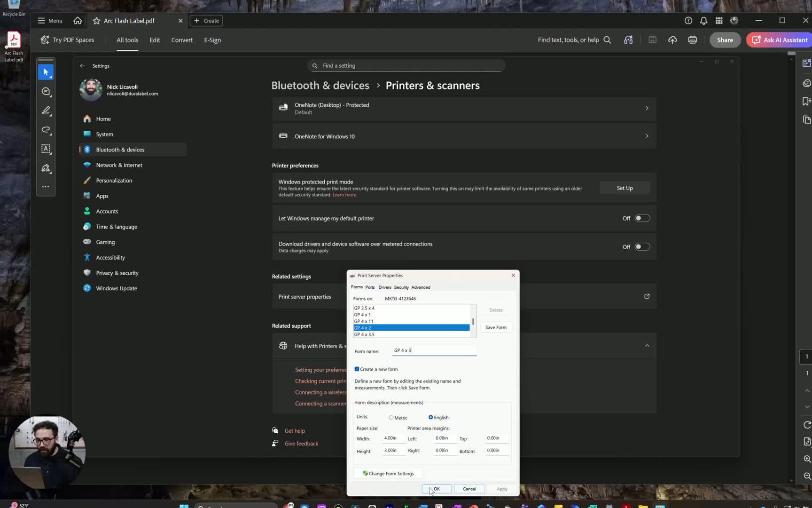Image resolution: width=812 pixels, height=508 pixels.
Task: Open the notifications bell icon
Action: pos(703,21)
